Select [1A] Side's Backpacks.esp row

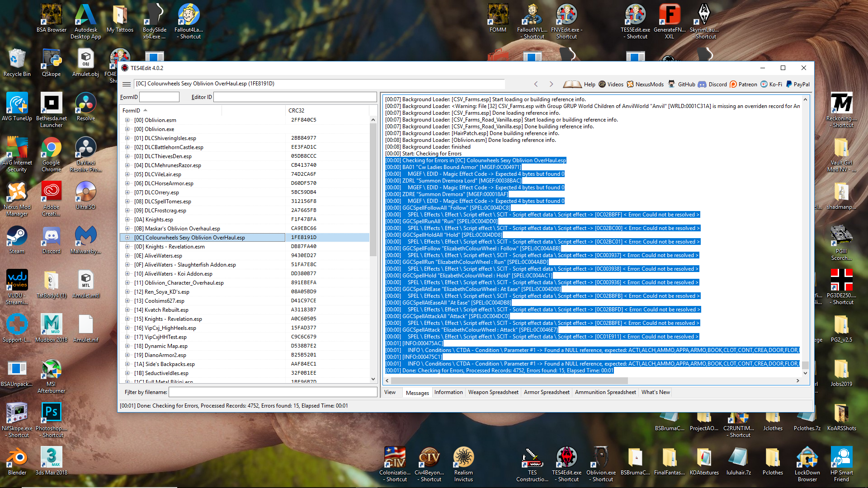coord(245,364)
